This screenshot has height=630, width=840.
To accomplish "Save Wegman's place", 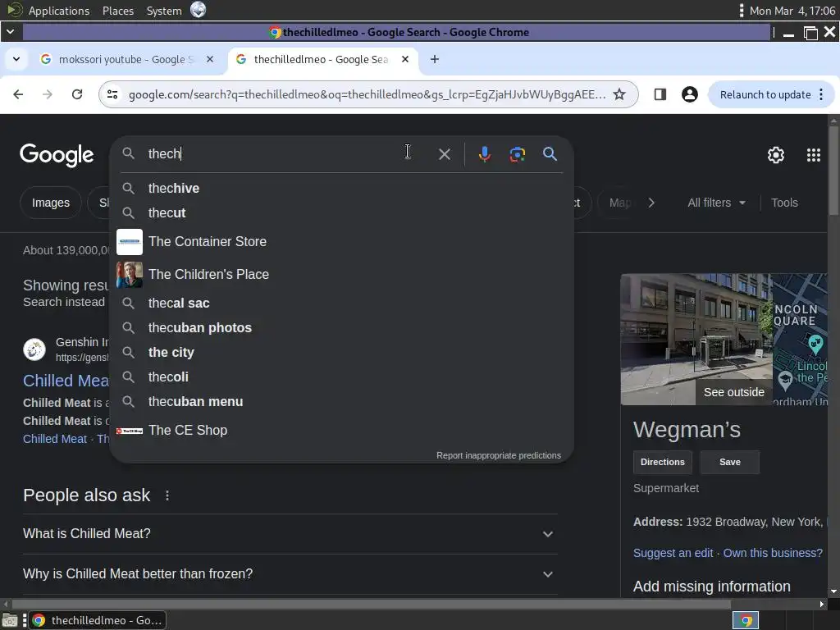I will (x=729, y=463).
